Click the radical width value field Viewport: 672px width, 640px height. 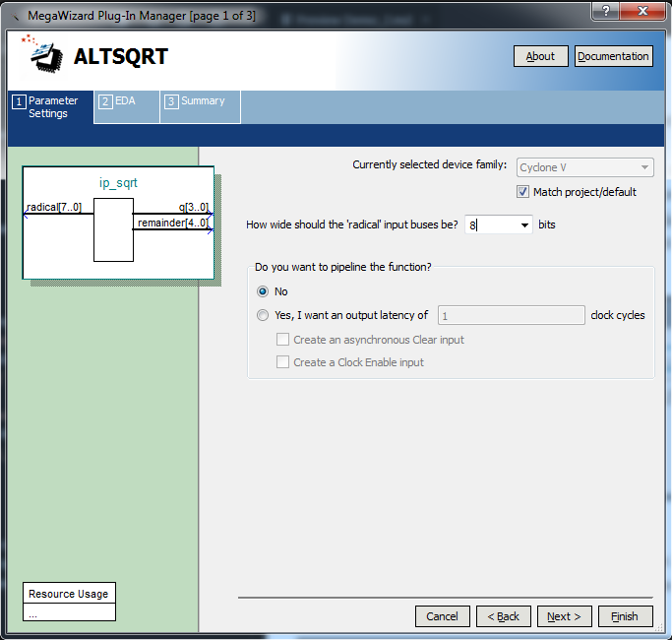[x=491, y=225]
